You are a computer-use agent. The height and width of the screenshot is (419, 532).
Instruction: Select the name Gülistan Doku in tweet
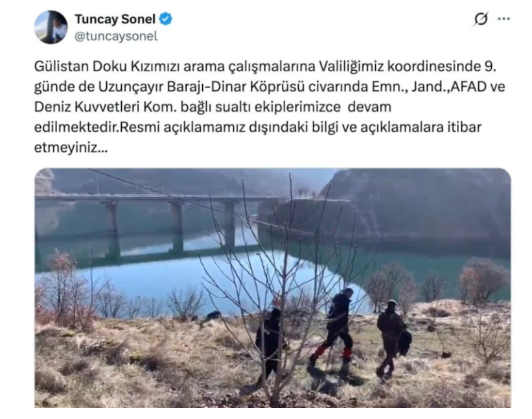(80, 67)
